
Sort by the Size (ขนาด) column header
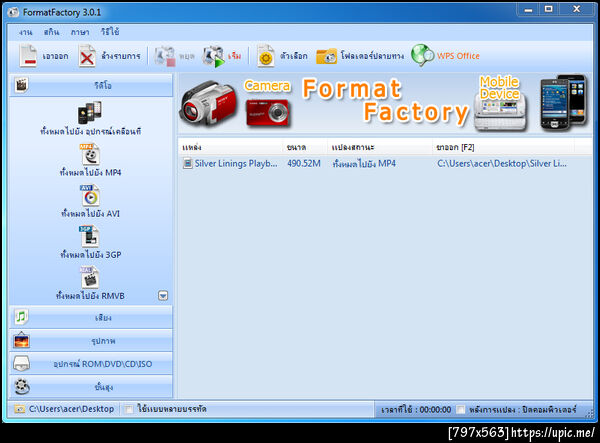click(306, 147)
